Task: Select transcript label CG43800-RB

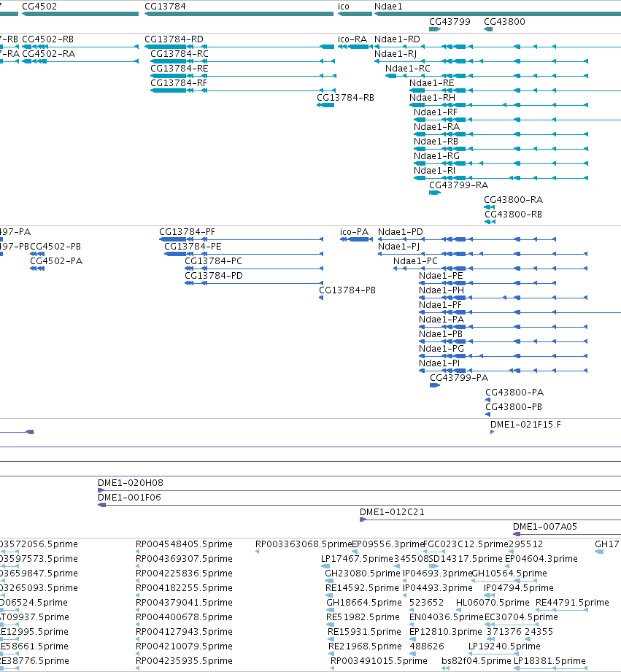Action: (x=514, y=214)
